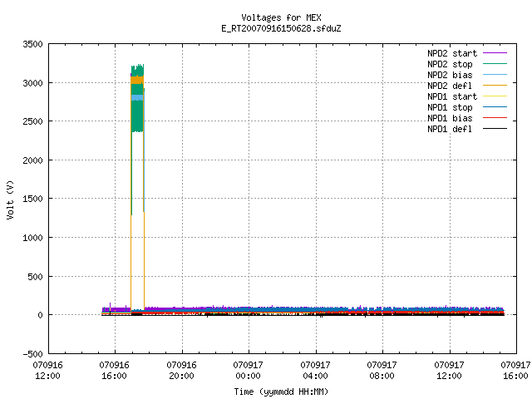Click the 'Volt (V)' y-axis title
Screen dimensions: 532x399
tap(10, 199)
